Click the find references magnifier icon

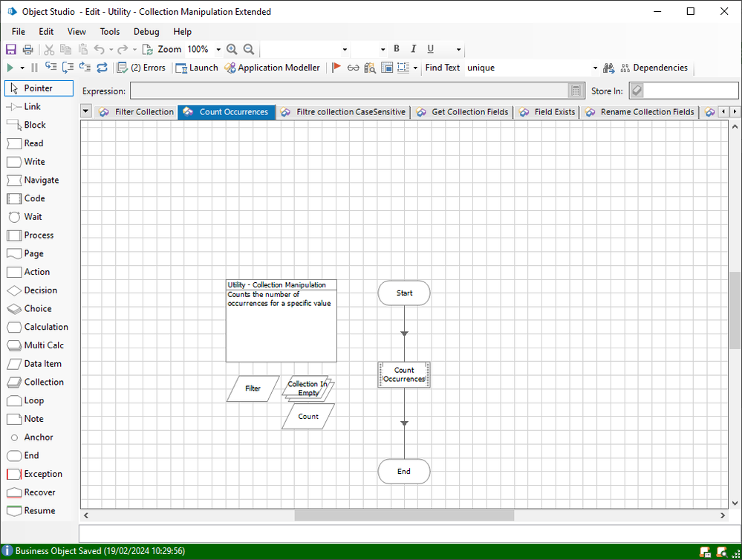[370, 68]
